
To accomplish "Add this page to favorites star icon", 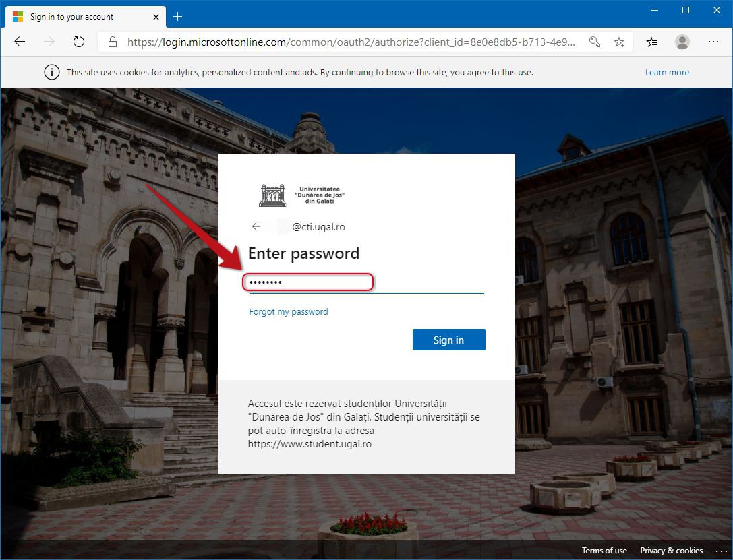I will tap(620, 42).
